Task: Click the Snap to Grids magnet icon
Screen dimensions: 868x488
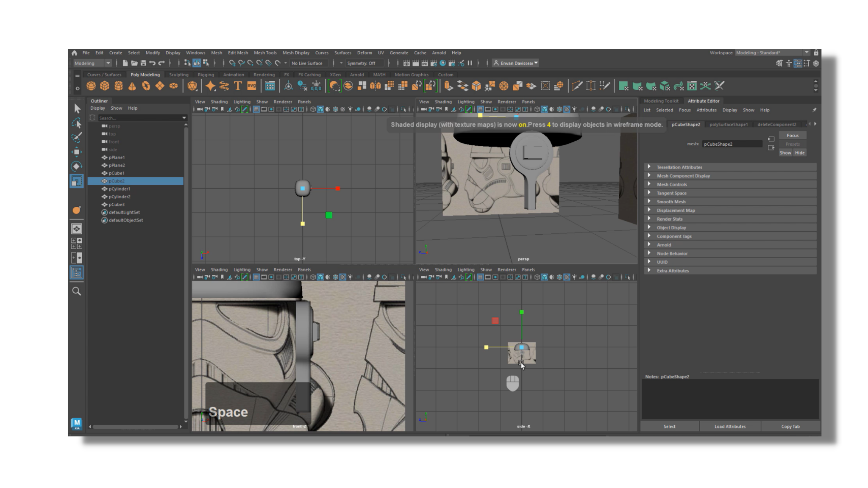Action: 232,63
